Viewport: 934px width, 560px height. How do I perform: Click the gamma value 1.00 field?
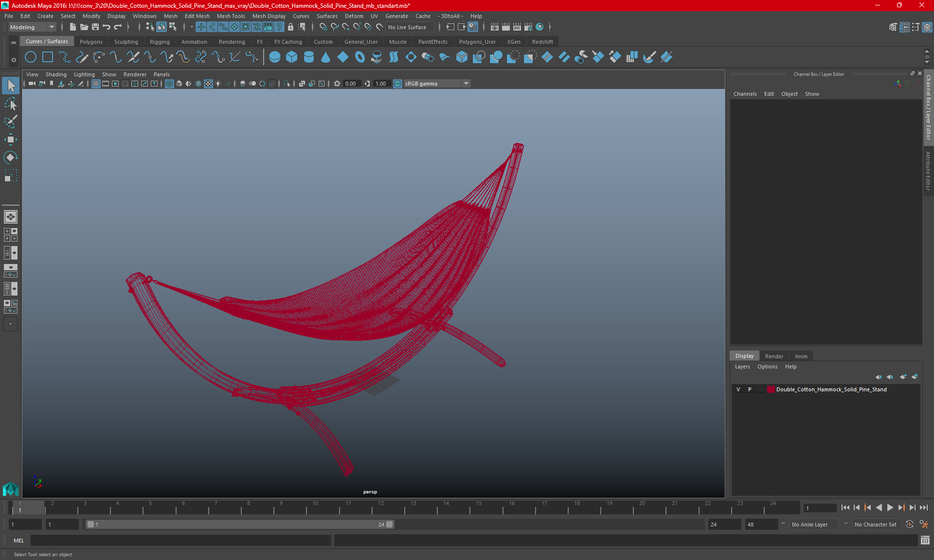point(381,84)
